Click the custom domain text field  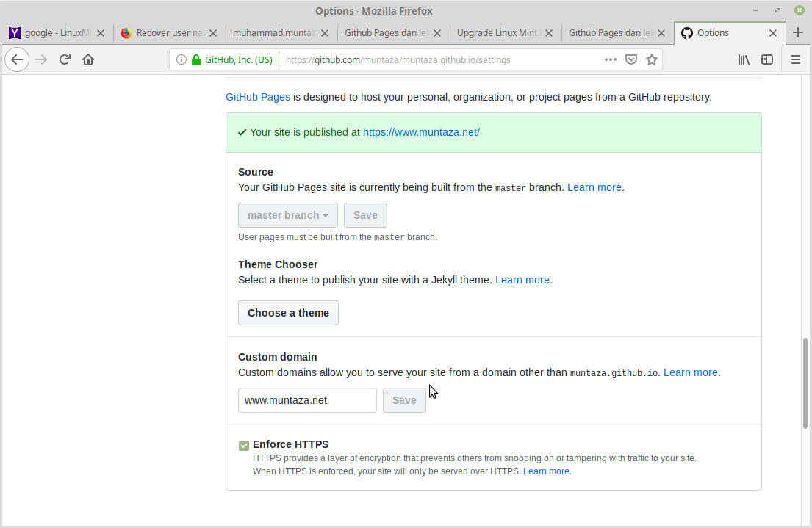(x=307, y=400)
